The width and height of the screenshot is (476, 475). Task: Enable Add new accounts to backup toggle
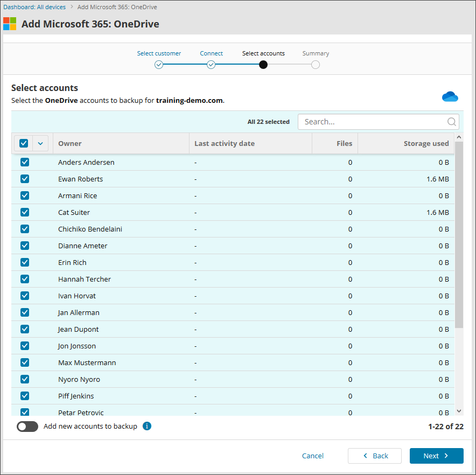[27, 427]
